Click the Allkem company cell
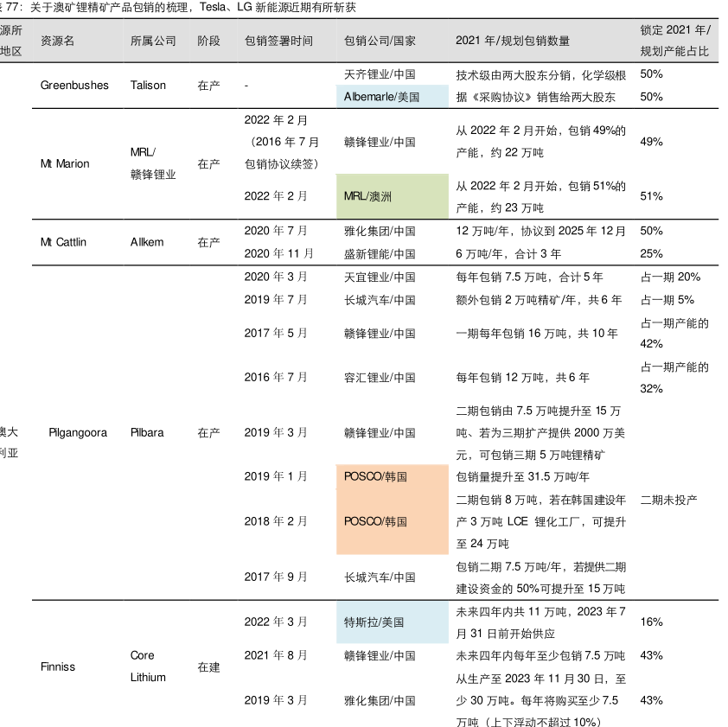The width and height of the screenshot is (728, 727). 148,242
